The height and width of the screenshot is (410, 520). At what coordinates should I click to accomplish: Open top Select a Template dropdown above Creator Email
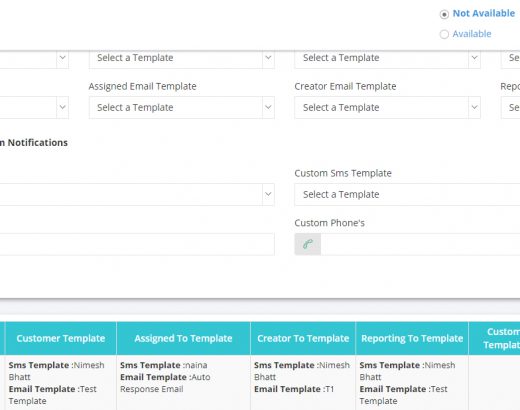(x=387, y=58)
